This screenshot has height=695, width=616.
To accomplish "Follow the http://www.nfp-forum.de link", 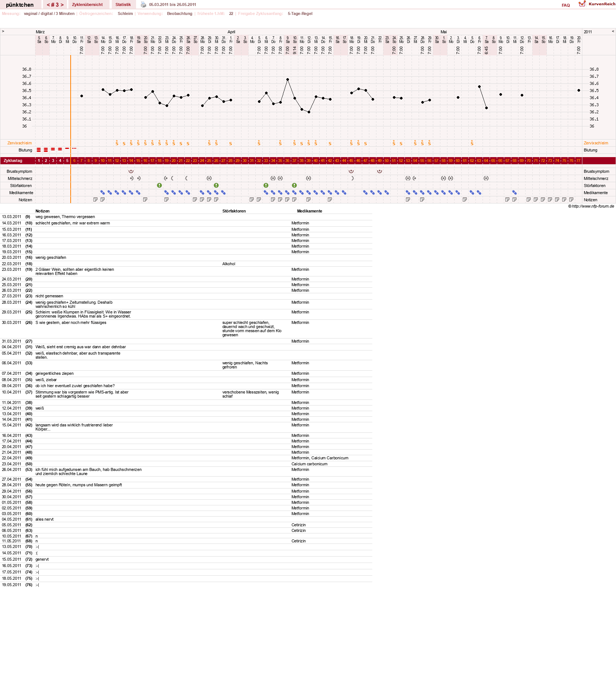I will click(593, 206).
